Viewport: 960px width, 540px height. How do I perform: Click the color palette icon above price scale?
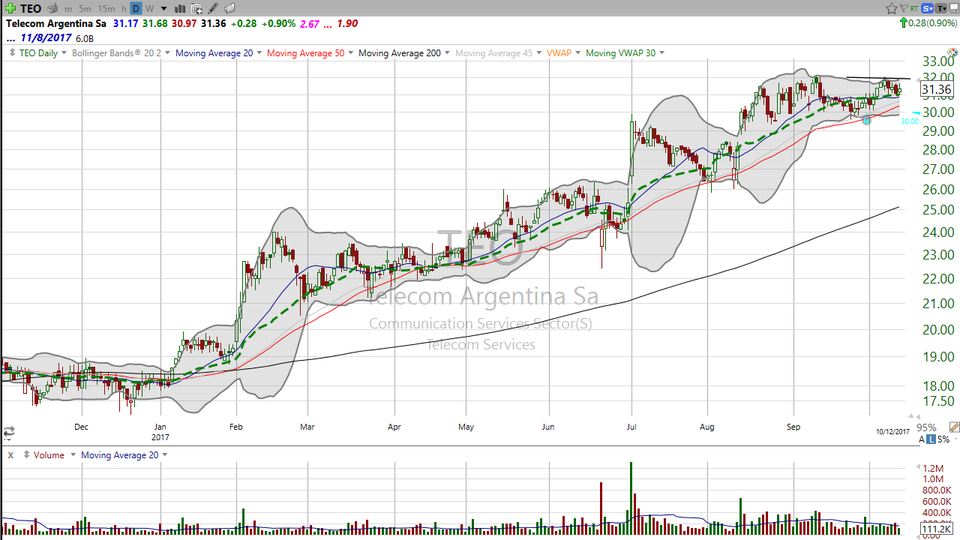pyautogui.click(x=952, y=53)
